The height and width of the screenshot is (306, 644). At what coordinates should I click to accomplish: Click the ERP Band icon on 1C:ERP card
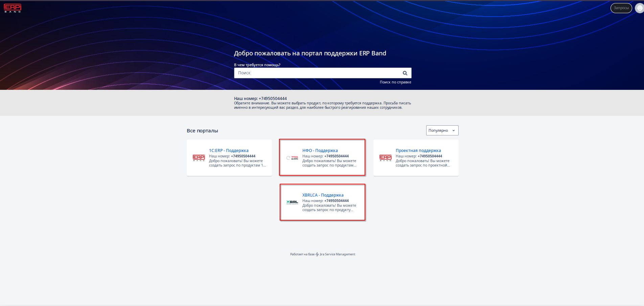[199, 158]
